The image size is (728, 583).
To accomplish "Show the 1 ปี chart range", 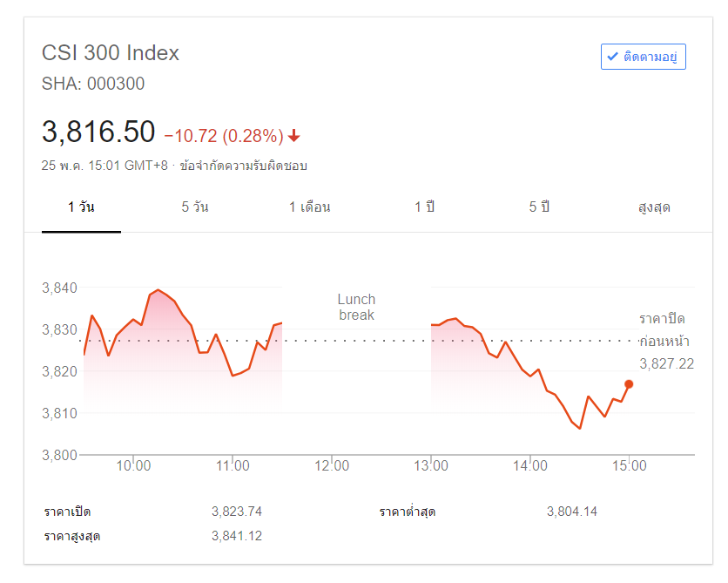I will [x=424, y=207].
